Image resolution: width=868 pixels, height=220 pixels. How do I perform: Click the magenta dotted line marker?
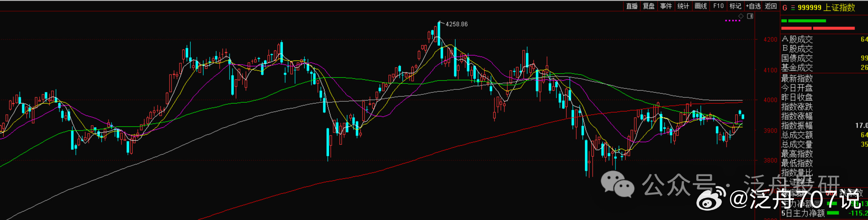tap(732, 21)
